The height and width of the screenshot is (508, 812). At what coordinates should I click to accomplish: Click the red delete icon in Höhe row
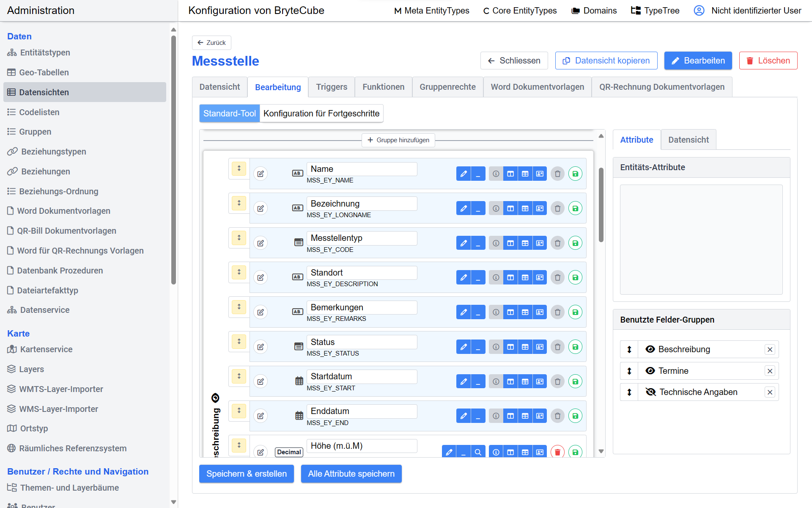557,452
